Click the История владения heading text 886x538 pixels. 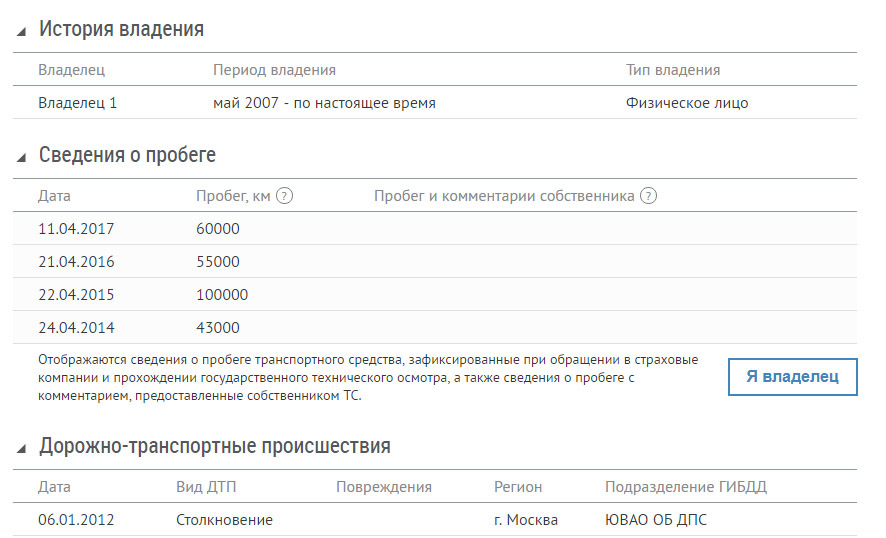click(x=121, y=29)
